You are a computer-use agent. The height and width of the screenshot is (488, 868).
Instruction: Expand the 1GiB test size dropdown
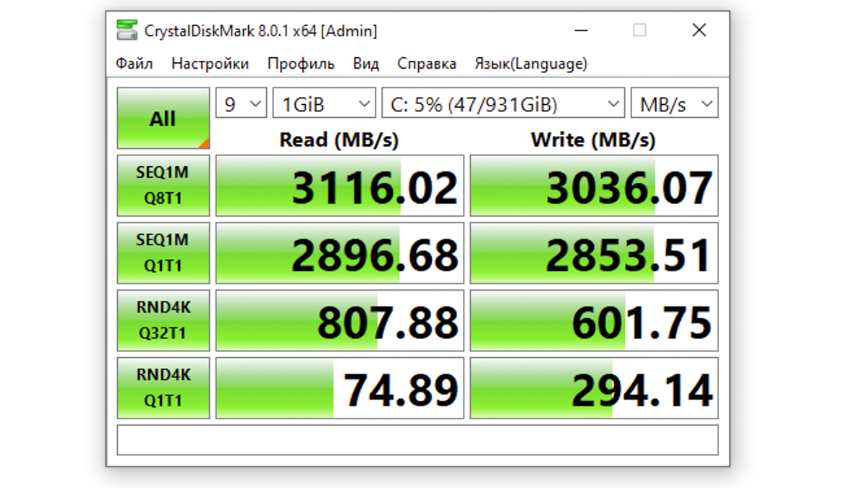(x=324, y=104)
